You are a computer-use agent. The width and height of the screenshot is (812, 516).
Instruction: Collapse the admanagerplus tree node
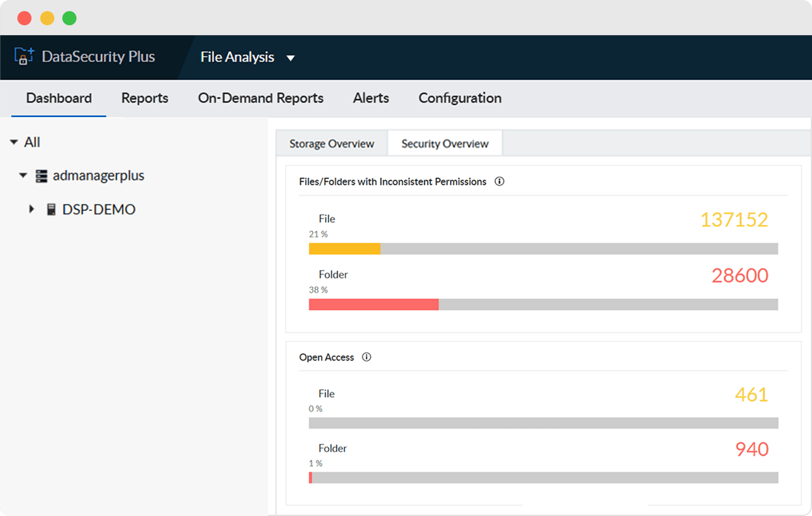pos(23,176)
